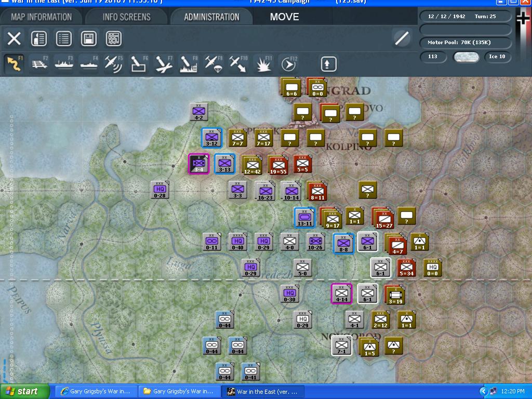Viewport: 532px width, 399px height.
Task: Click the 113 value pill
Action: pos(433,57)
